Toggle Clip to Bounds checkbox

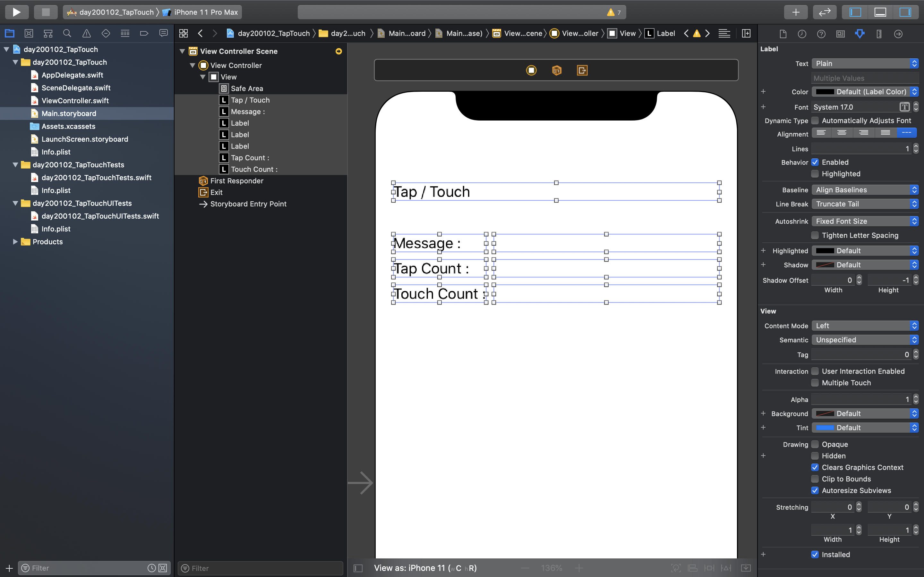pos(815,479)
